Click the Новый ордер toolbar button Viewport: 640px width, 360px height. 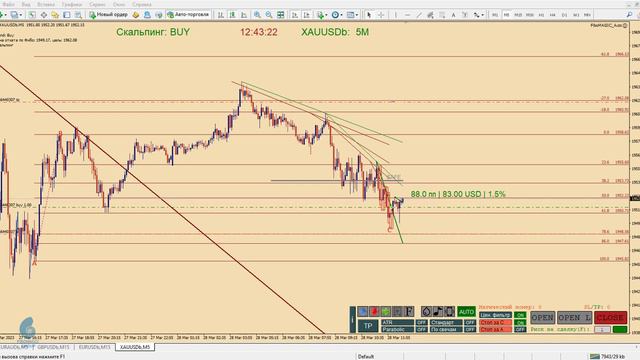[x=109, y=15]
